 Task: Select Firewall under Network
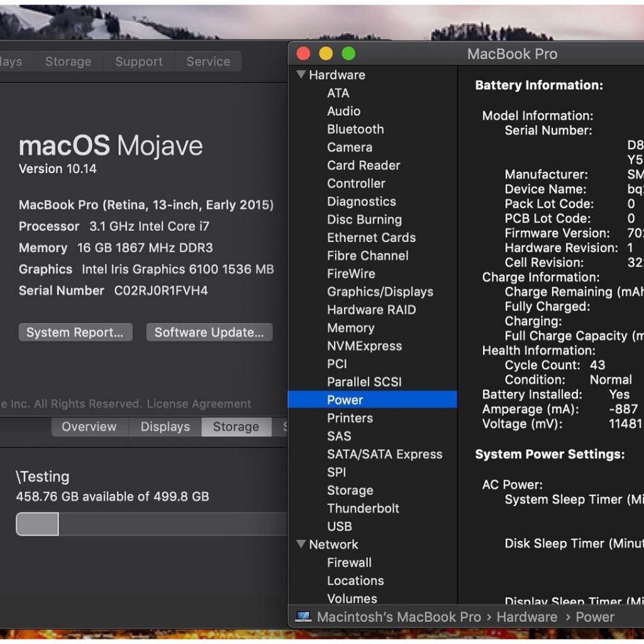point(349,562)
